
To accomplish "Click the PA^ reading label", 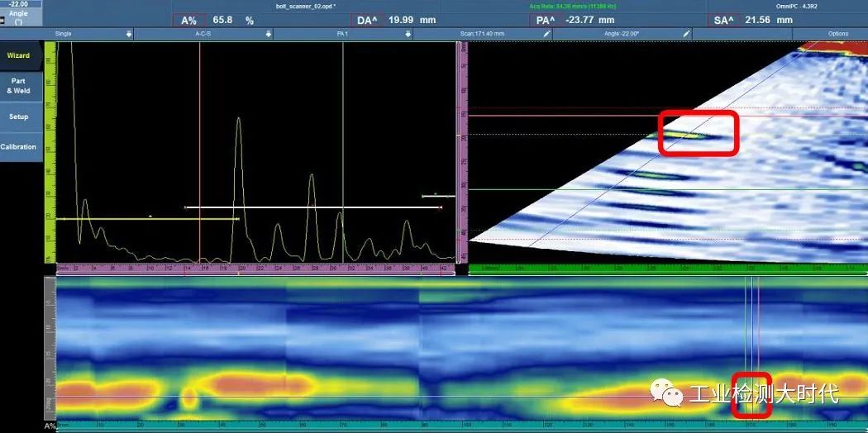I will (545, 21).
